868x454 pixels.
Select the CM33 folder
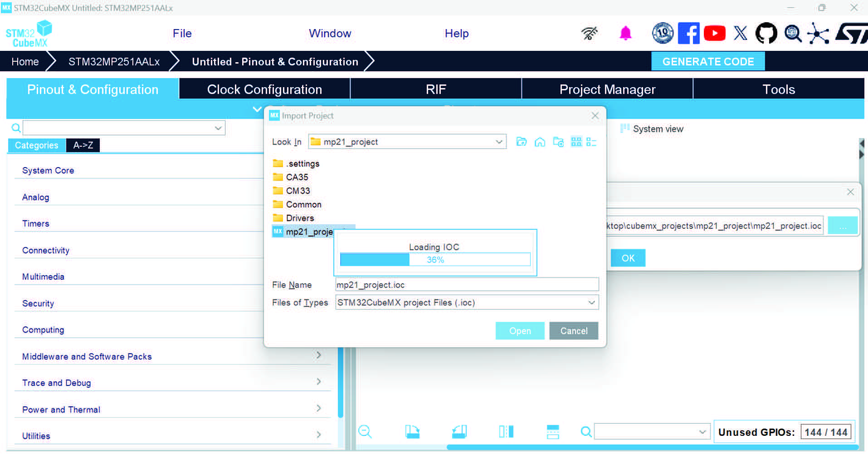(292, 191)
